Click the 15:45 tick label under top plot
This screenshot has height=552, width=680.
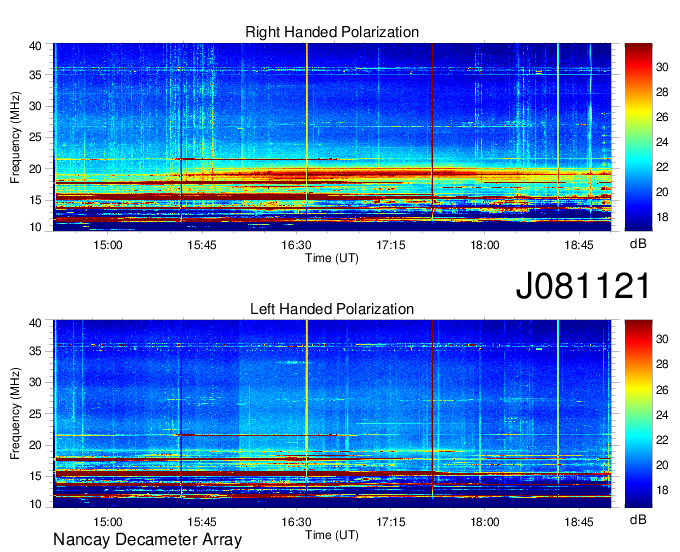tap(202, 245)
